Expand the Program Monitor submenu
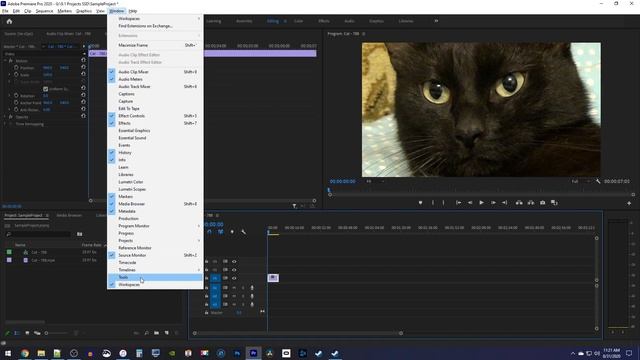This screenshot has width=640, height=360. [155, 226]
